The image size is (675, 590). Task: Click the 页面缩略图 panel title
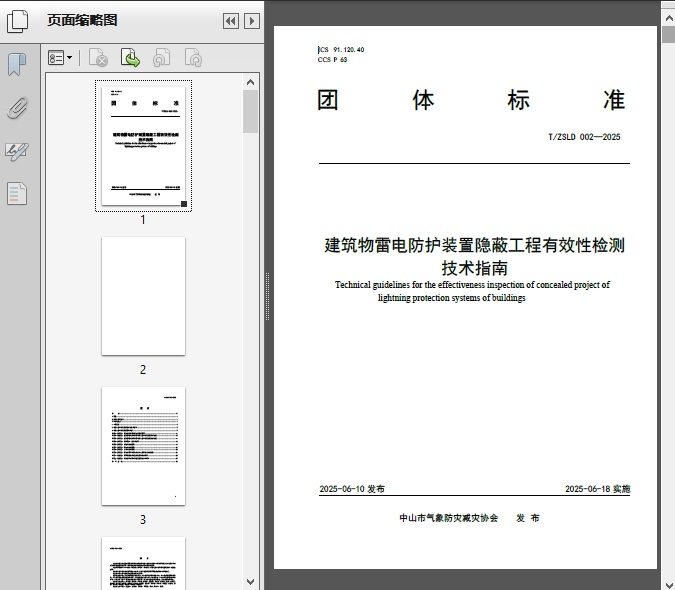[82, 20]
